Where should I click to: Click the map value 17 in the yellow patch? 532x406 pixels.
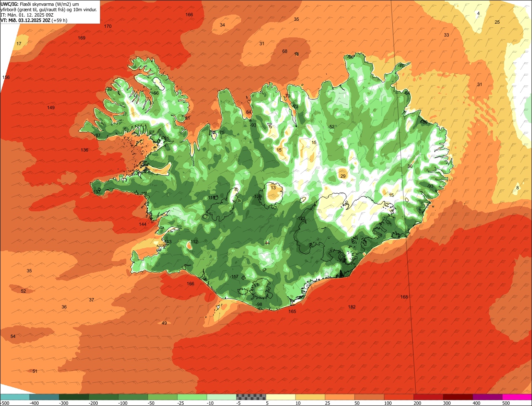point(19,44)
